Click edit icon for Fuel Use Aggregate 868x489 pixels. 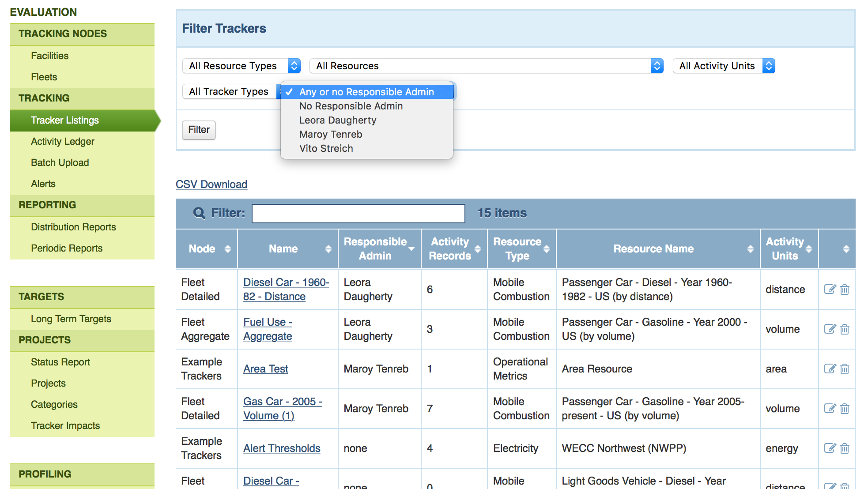tap(830, 329)
